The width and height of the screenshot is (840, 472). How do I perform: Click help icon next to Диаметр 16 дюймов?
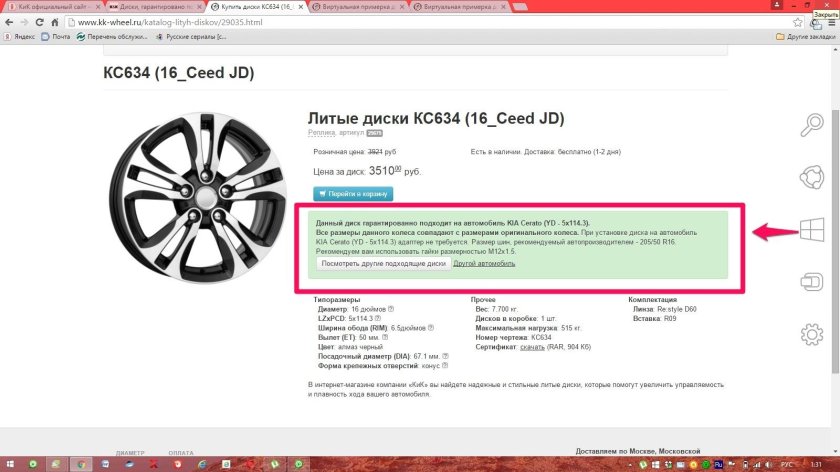coord(391,309)
